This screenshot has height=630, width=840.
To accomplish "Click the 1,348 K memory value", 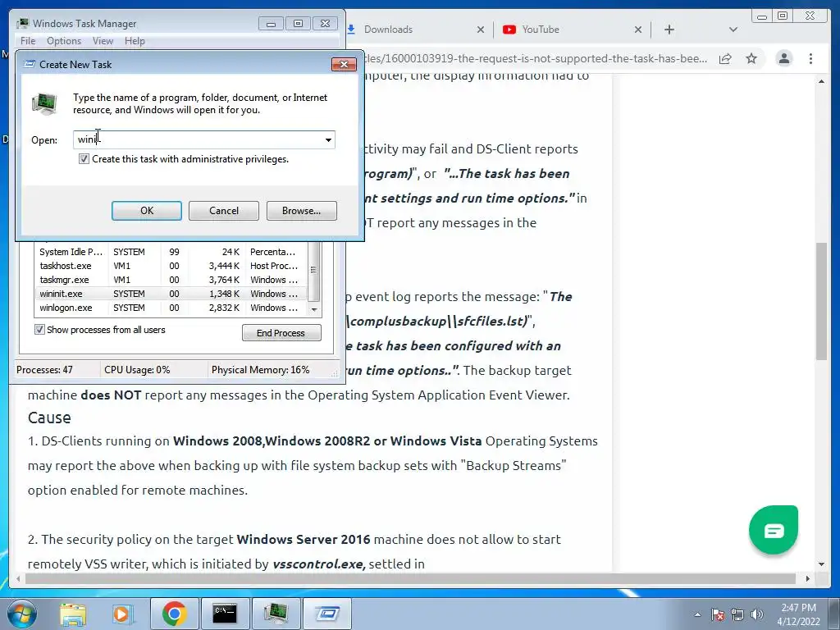I will [x=225, y=294].
